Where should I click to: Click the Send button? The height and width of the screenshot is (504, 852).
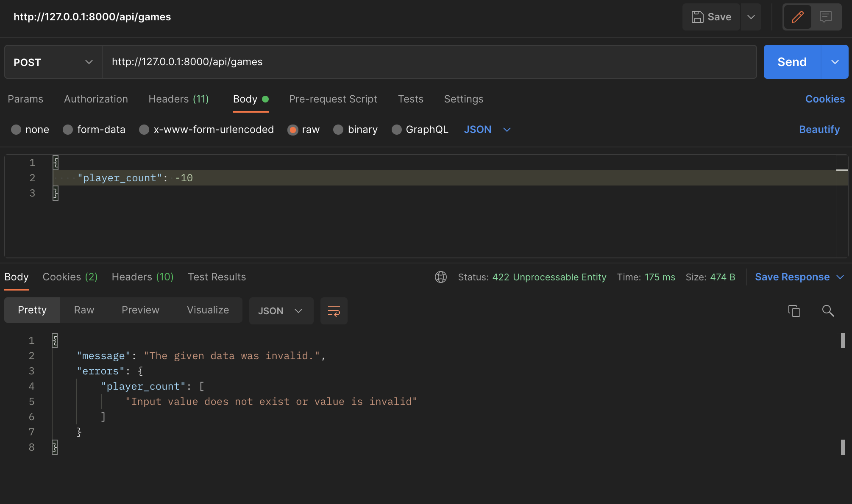(x=791, y=62)
